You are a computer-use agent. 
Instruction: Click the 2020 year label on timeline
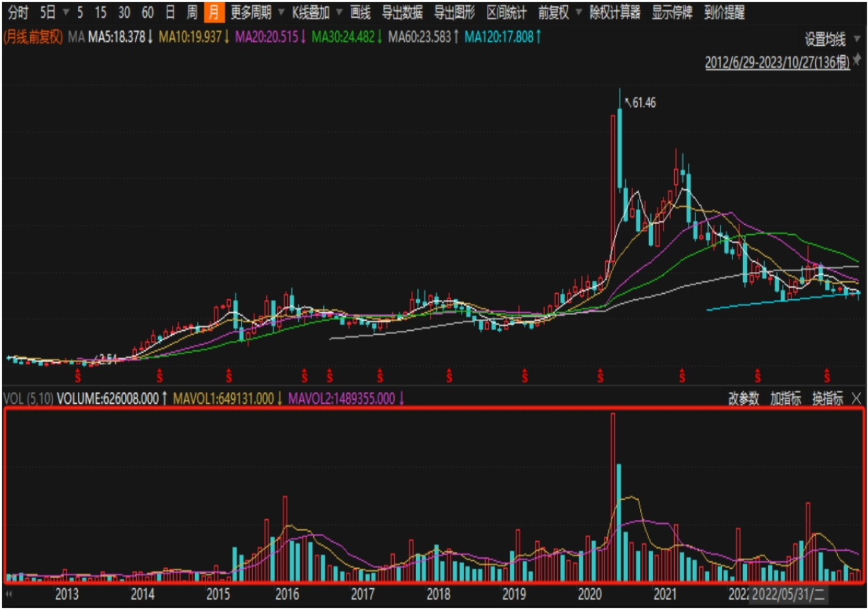(589, 594)
